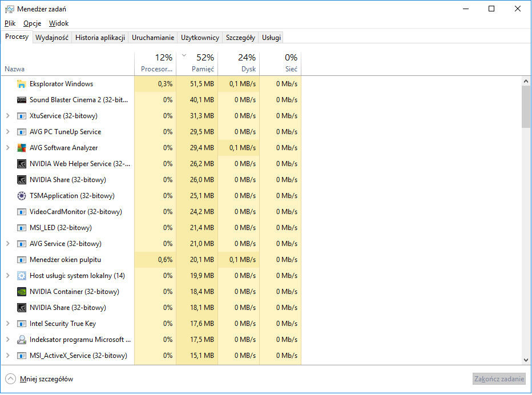Sort by the Sieć column header
The width and height of the screenshot is (532, 395).
click(281, 63)
